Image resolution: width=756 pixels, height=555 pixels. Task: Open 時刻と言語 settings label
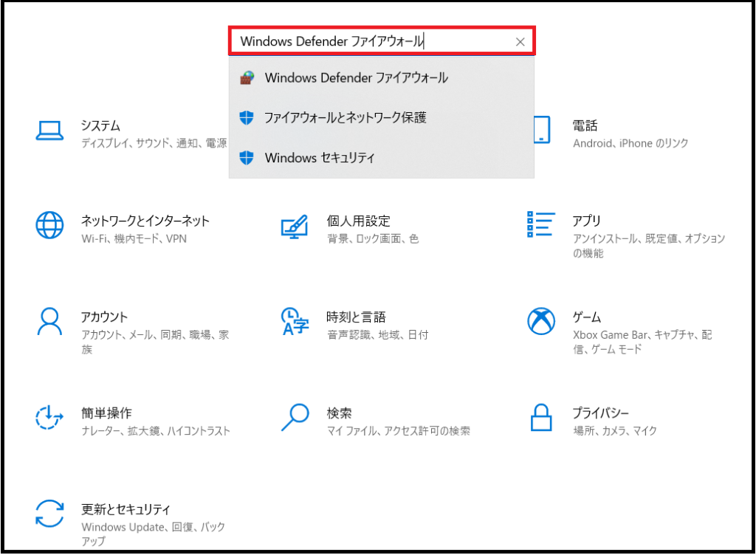[x=357, y=317]
